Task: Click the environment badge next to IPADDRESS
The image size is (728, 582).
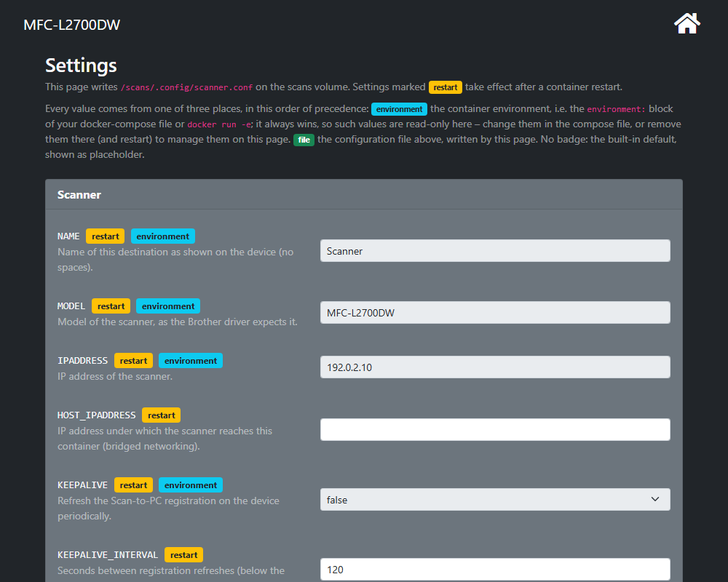Action: tap(191, 361)
